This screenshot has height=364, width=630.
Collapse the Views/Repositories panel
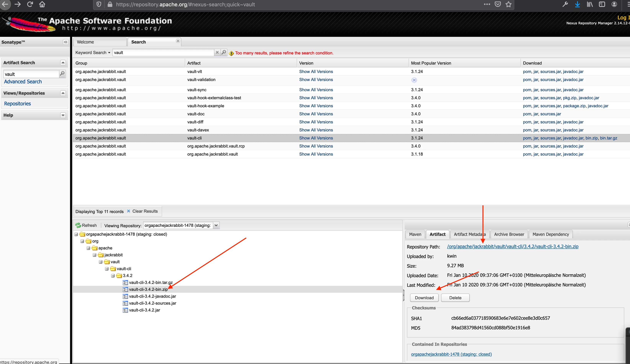(63, 93)
